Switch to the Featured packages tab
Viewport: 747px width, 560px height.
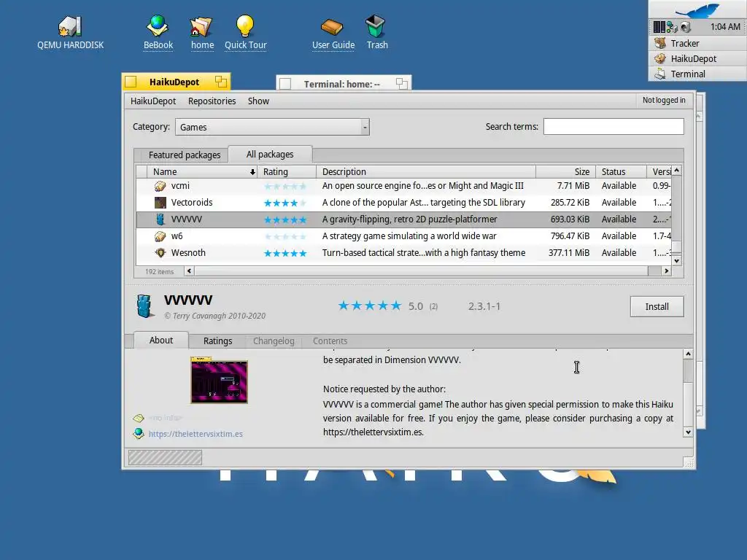pyautogui.click(x=185, y=155)
